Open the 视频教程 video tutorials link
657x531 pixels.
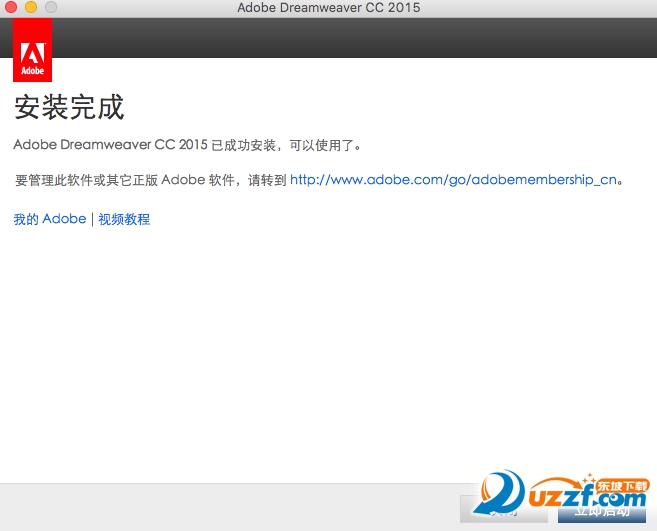pos(124,219)
